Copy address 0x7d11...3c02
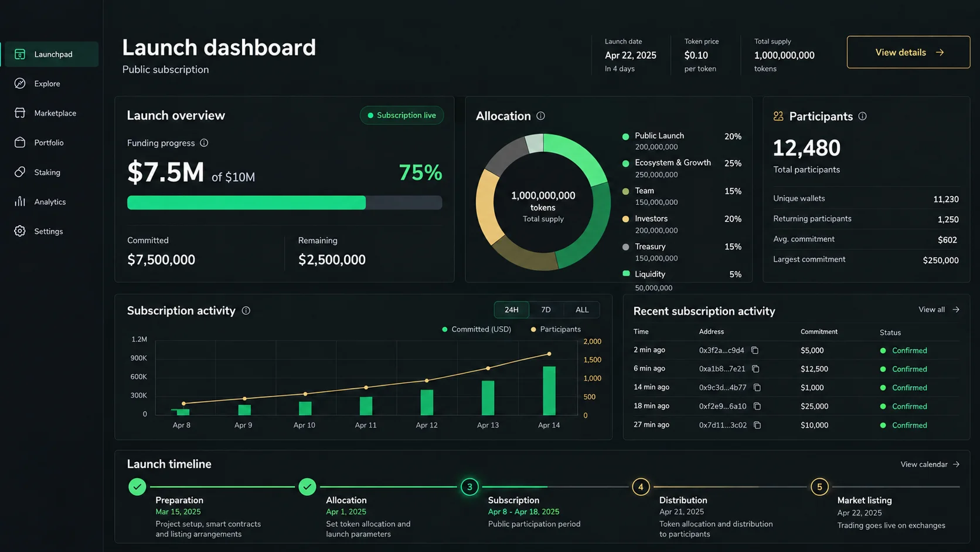 tap(757, 425)
